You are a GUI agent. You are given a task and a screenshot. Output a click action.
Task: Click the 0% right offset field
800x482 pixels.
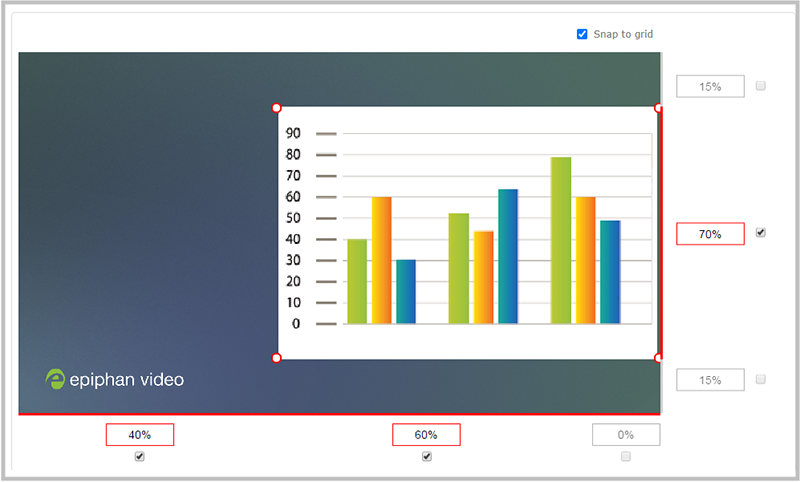626,435
